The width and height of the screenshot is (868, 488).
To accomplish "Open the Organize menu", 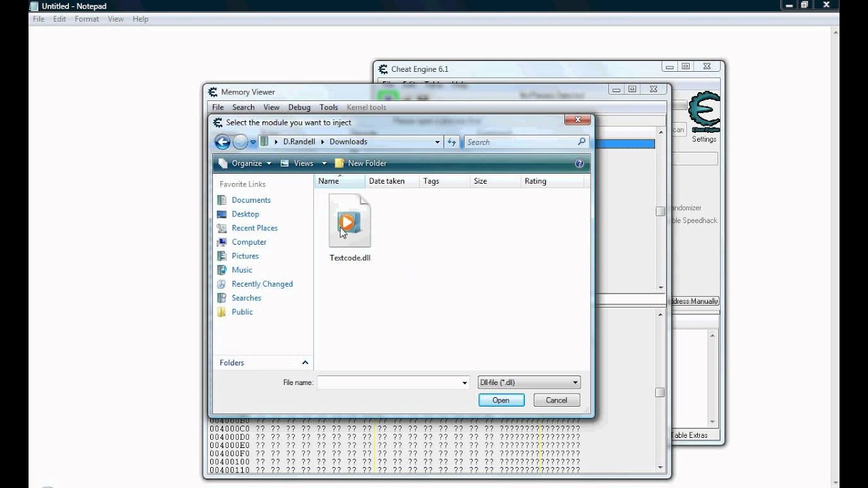I will click(245, 163).
